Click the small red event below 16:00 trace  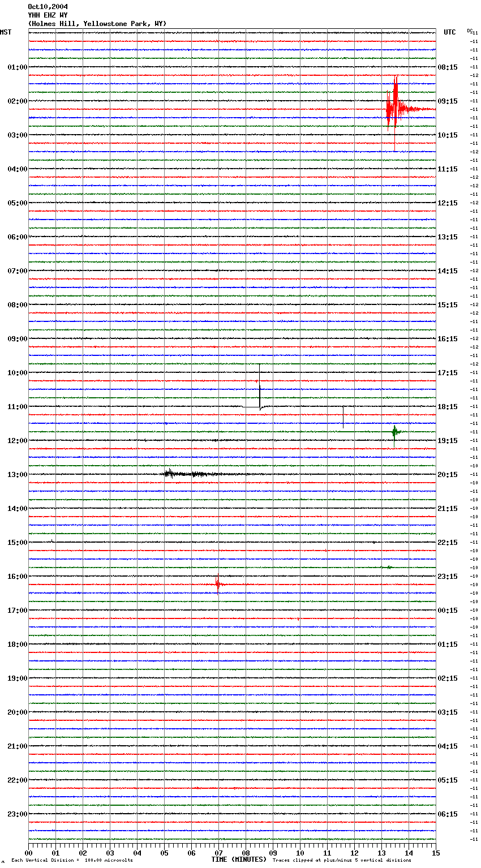click(x=218, y=584)
